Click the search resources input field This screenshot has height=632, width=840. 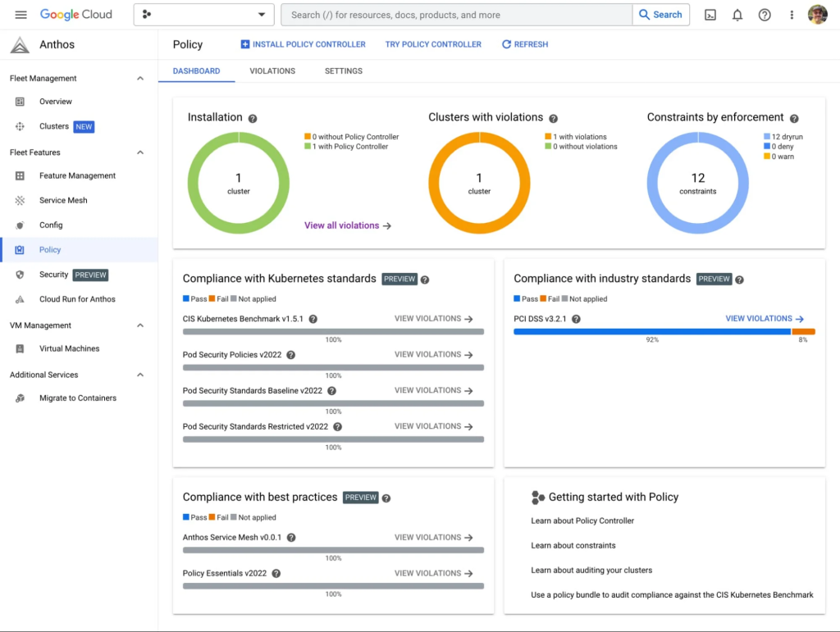(456, 15)
